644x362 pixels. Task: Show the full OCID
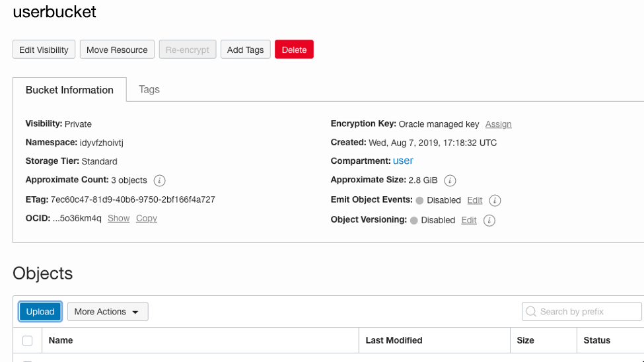[x=118, y=219]
